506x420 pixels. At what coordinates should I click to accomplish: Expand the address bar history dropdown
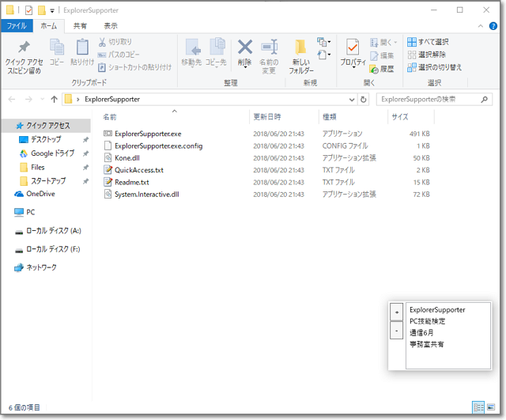pos(352,100)
